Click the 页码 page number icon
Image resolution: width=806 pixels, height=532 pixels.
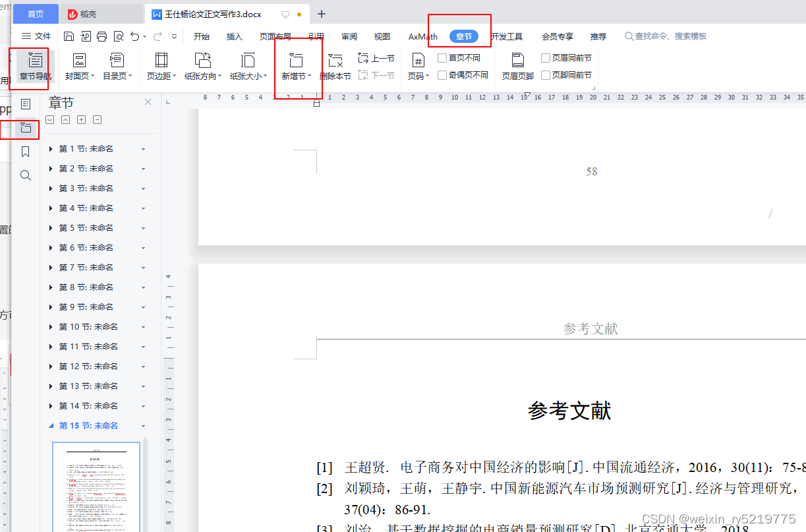tap(418, 61)
